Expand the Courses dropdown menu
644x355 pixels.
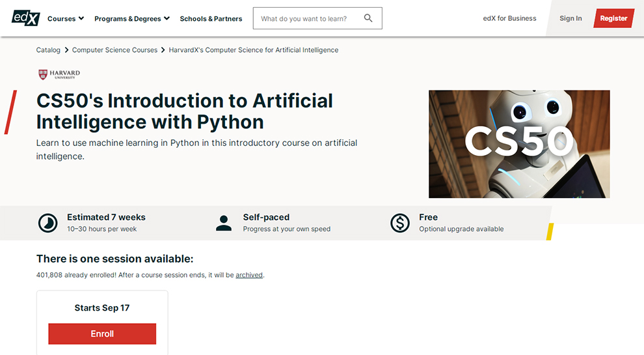coord(66,18)
